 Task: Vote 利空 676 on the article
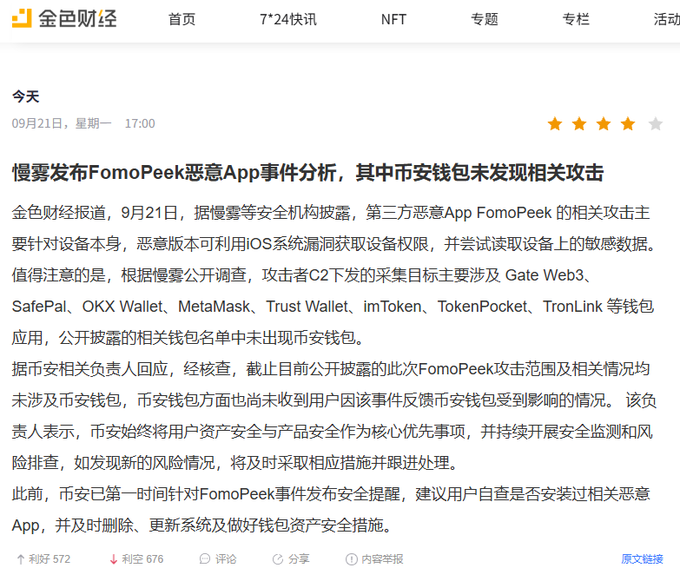pos(137,559)
